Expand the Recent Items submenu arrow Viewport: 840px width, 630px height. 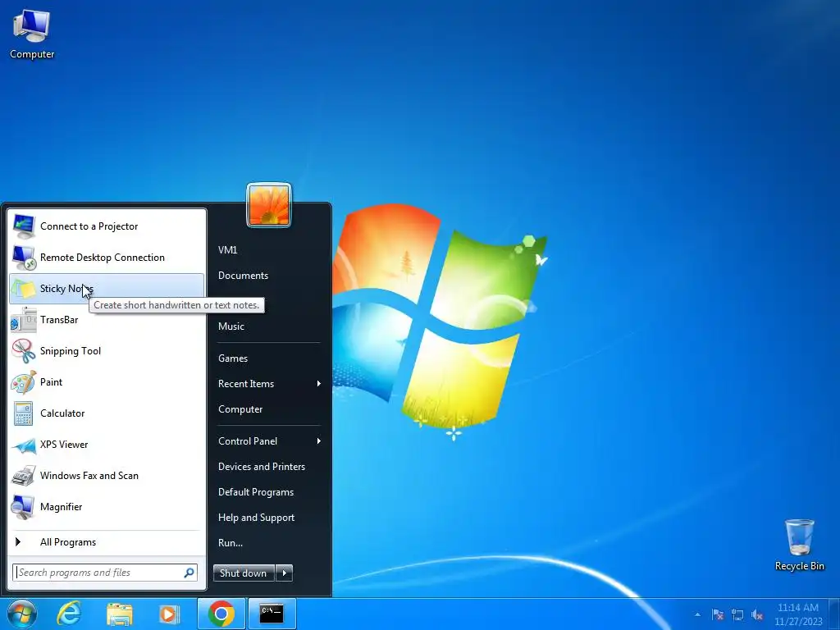tap(319, 384)
